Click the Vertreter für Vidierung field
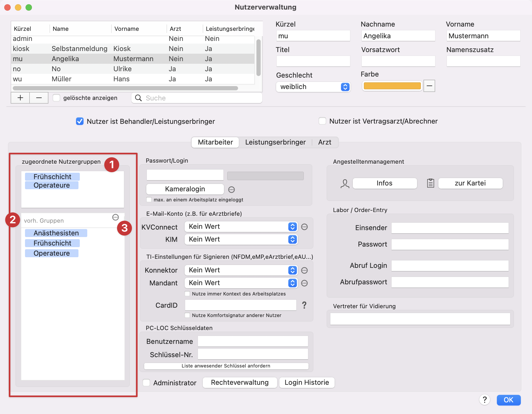Image resolution: width=532 pixels, height=414 pixels. pyautogui.click(x=420, y=319)
